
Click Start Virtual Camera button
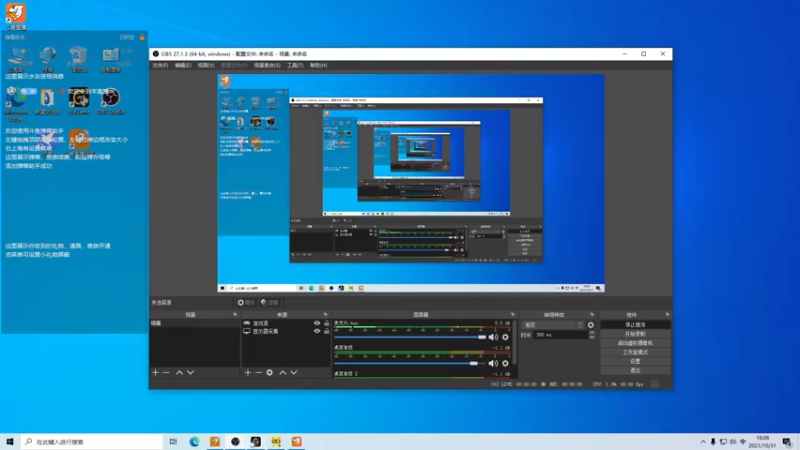coord(635,343)
